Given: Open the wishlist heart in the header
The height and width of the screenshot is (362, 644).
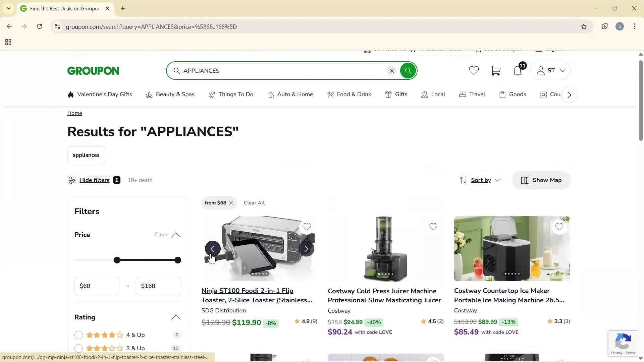Looking at the screenshot, I should 474,70.
